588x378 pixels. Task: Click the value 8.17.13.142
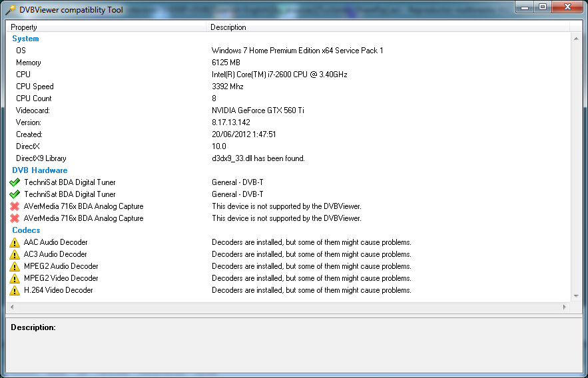(x=231, y=122)
